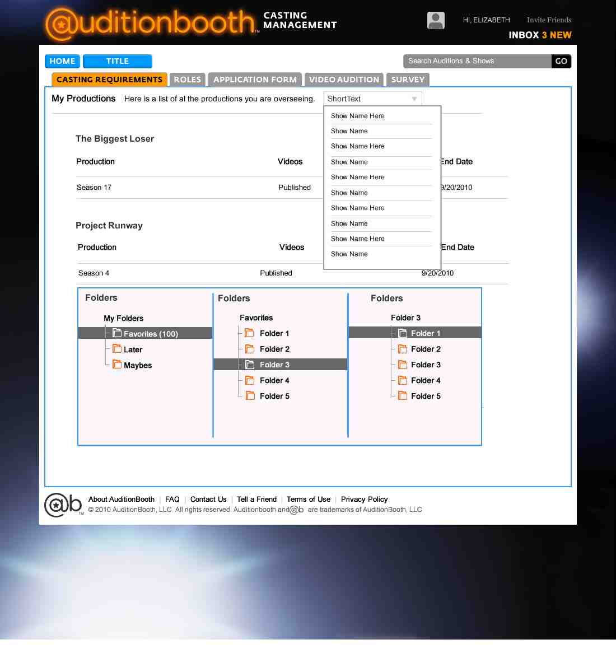Click the GO search button

click(561, 61)
